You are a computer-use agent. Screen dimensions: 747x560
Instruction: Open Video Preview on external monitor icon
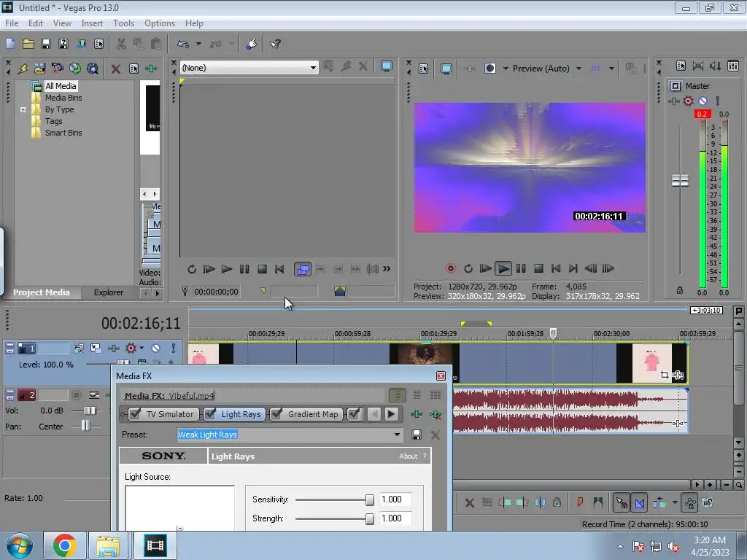(x=446, y=69)
